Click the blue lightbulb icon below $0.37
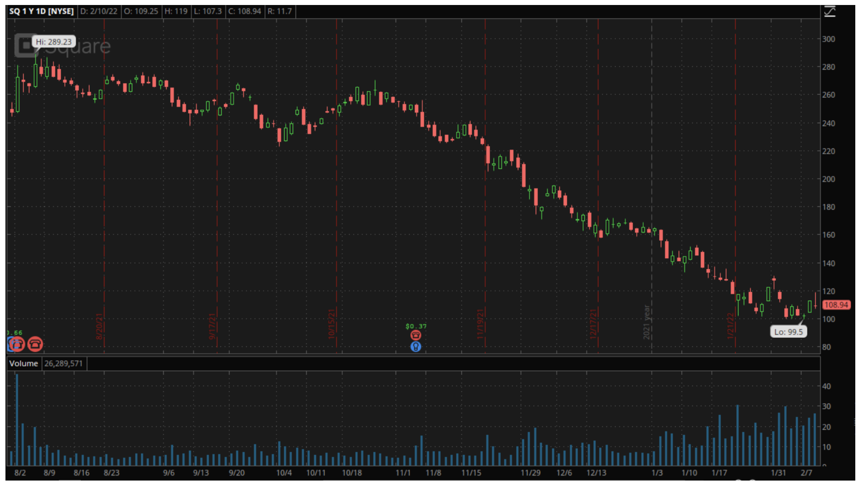This screenshot has width=868, height=491. point(415,347)
